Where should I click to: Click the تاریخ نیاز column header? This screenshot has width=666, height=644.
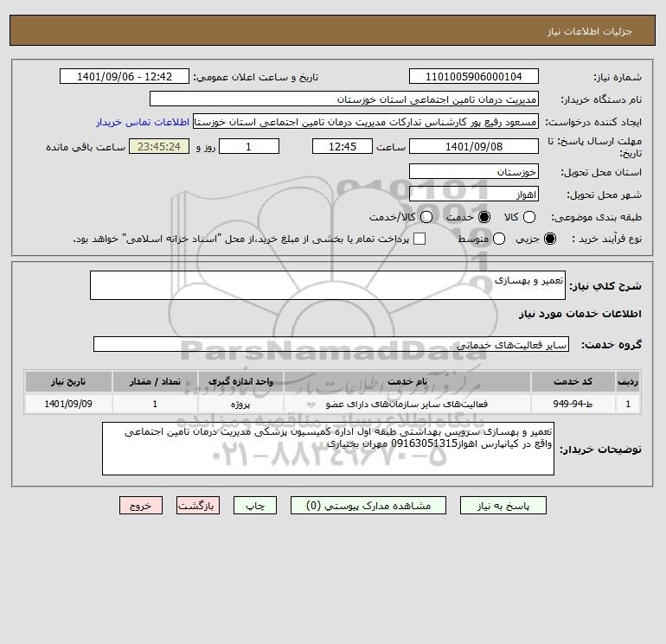tap(68, 381)
